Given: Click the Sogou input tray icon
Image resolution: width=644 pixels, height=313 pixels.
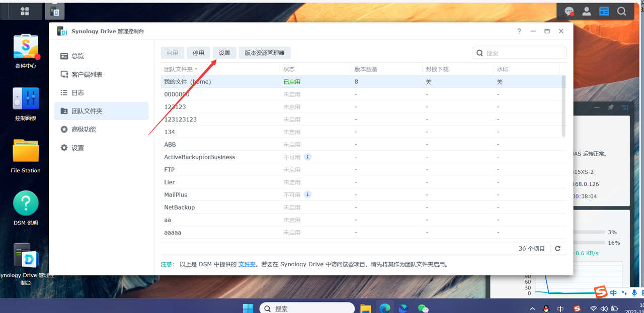Looking at the screenshot, I should pos(577,308).
